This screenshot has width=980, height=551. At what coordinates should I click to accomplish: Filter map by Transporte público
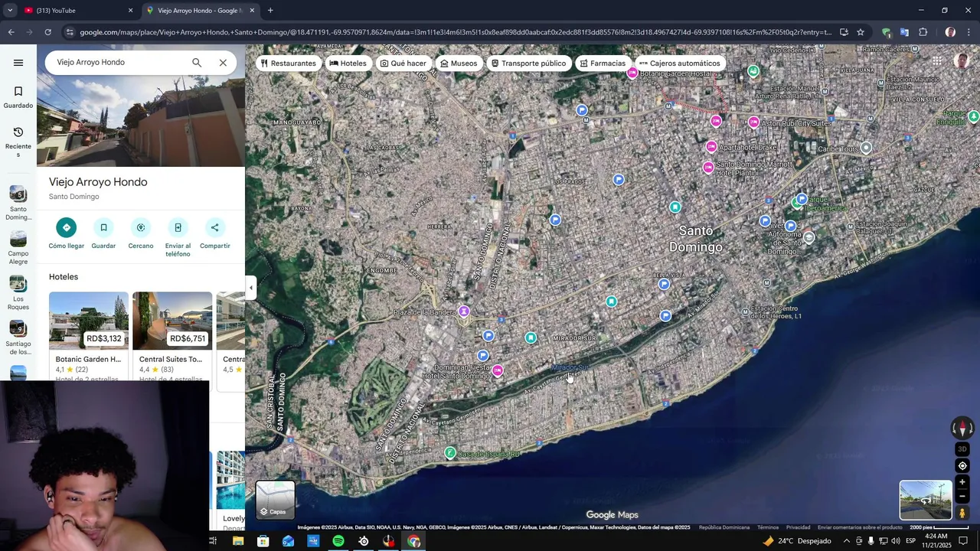[x=528, y=64]
